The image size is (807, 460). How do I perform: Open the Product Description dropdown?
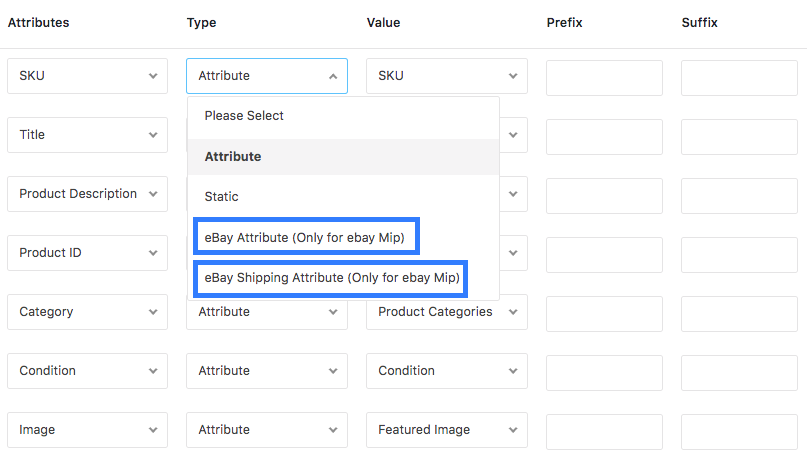pos(87,194)
